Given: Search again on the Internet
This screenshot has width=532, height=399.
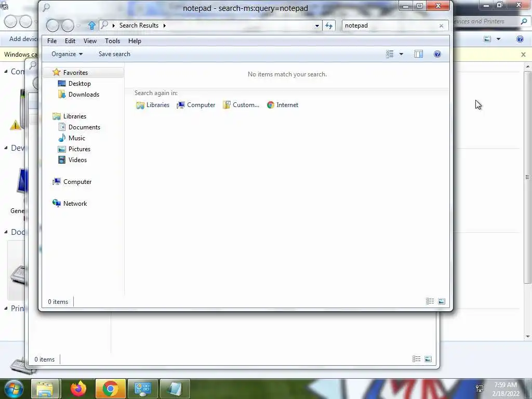Looking at the screenshot, I should 283,105.
